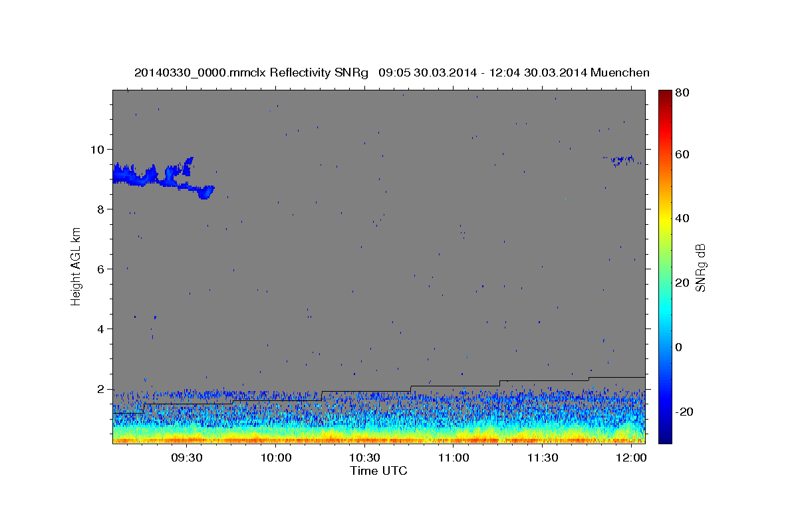Click the 'SNRg dB' colorbar label
This screenshot has height=532, width=798.
[700, 267]
